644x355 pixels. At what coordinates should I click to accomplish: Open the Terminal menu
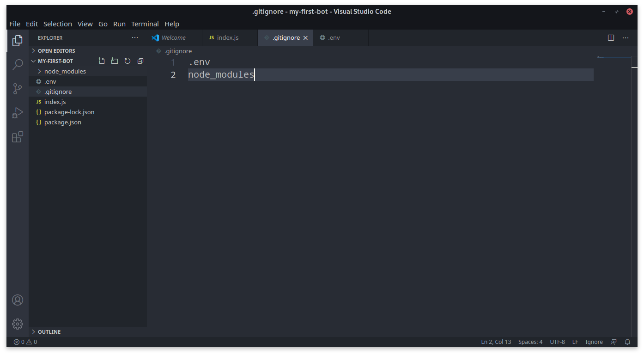[x=145, y=24]
